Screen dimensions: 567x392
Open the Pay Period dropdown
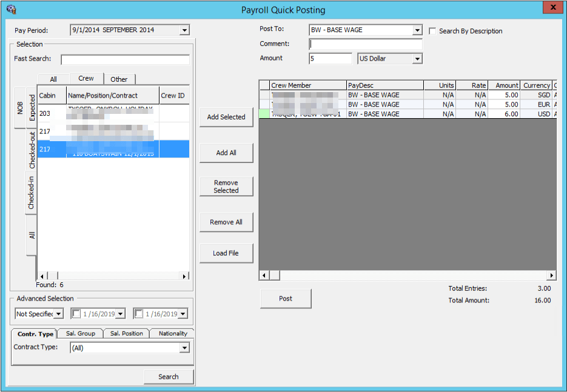click(183, 29)
